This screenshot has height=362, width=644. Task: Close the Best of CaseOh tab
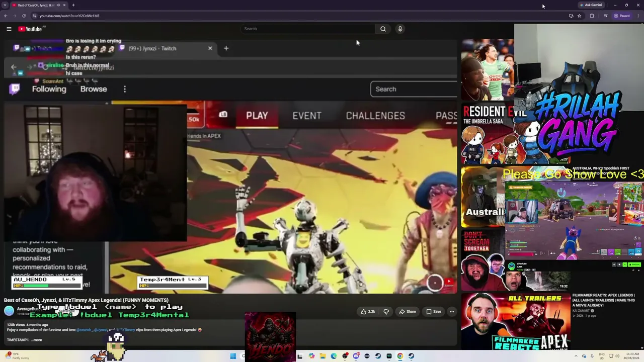coord(64,5)
